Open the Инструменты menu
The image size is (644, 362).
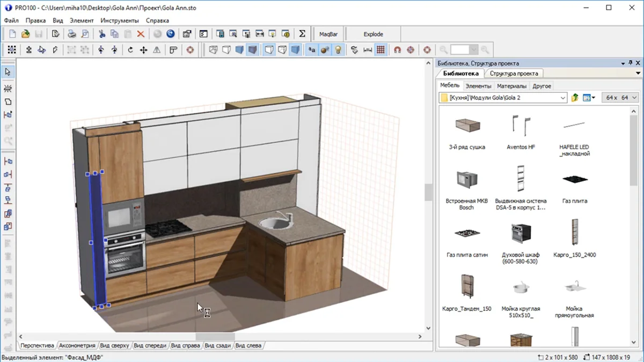click(x=119, y=20)
